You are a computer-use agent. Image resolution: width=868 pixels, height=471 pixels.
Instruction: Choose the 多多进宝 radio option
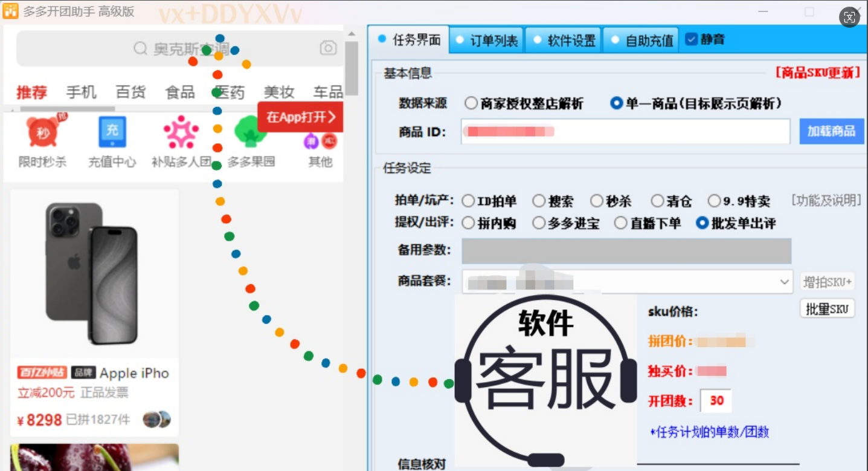click(x=539, y=223)
